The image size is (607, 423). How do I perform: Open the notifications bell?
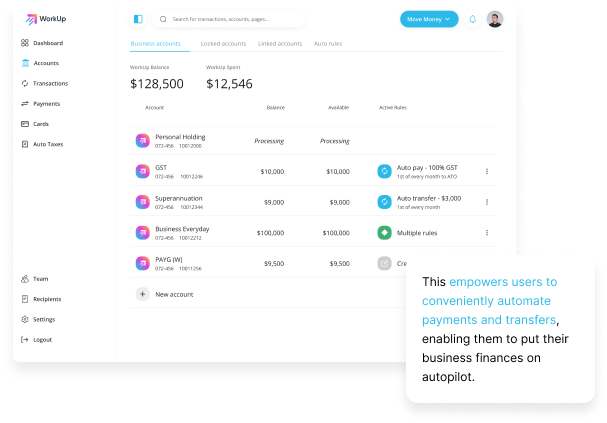click(472, 19)
